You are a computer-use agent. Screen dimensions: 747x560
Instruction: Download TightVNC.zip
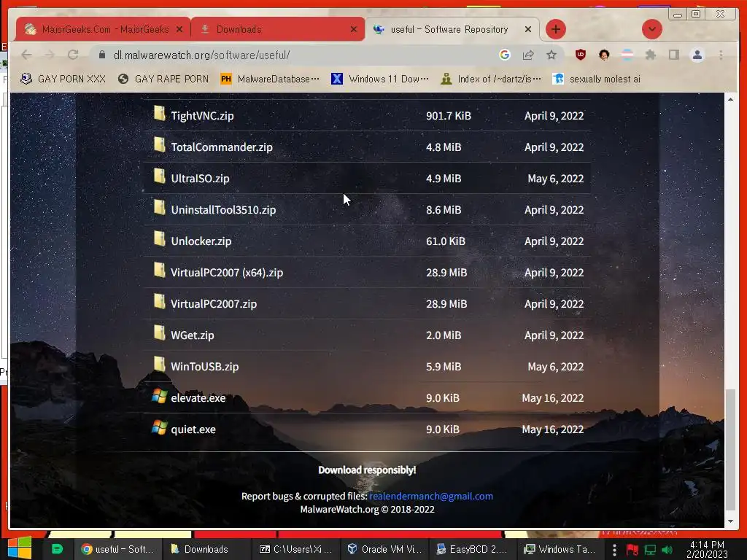[x=202, y=116]
